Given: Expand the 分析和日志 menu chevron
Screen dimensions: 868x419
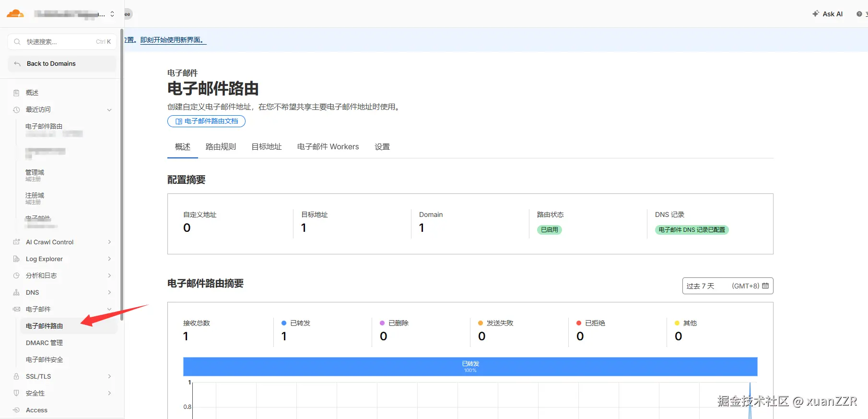Looking at the screenshot, I should click(109, 275).
